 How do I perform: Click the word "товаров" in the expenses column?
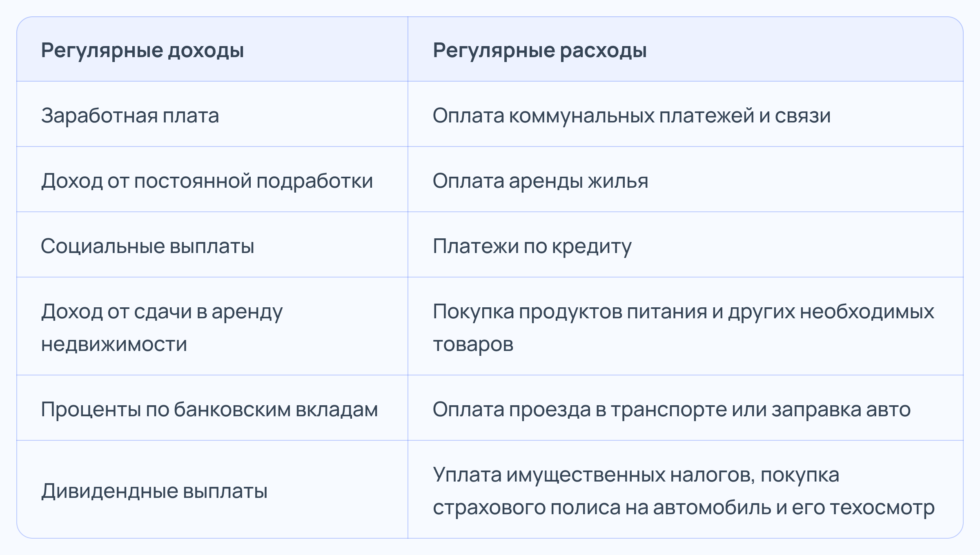(x=473, y=344)
